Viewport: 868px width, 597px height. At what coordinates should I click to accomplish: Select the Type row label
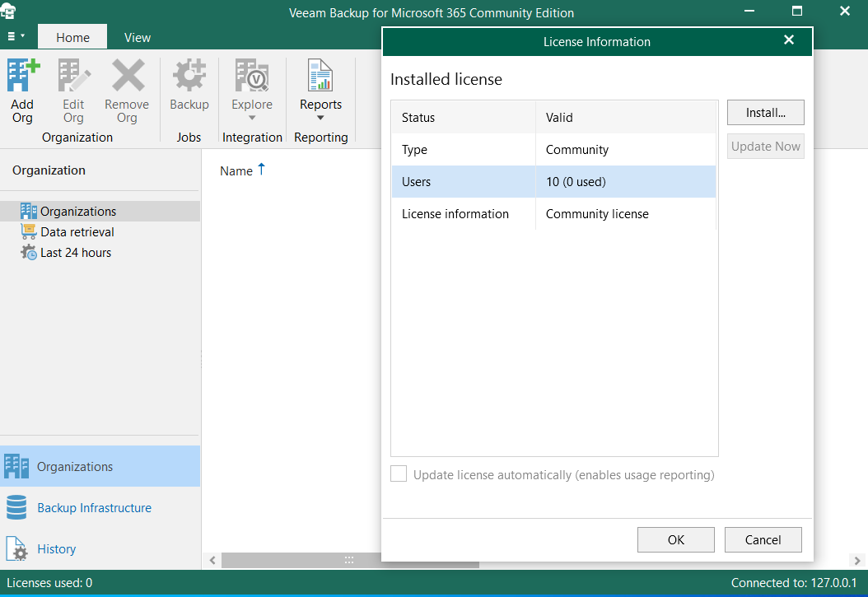414,150
